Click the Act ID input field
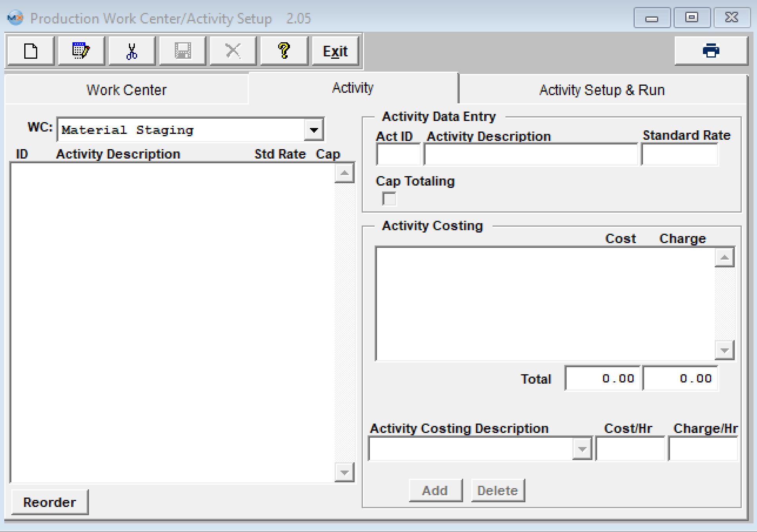 click(398, 155)
